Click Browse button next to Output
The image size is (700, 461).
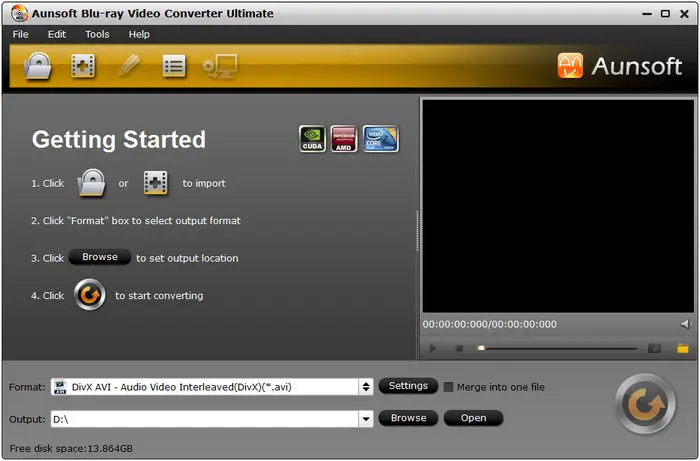(x=408, y=418)
